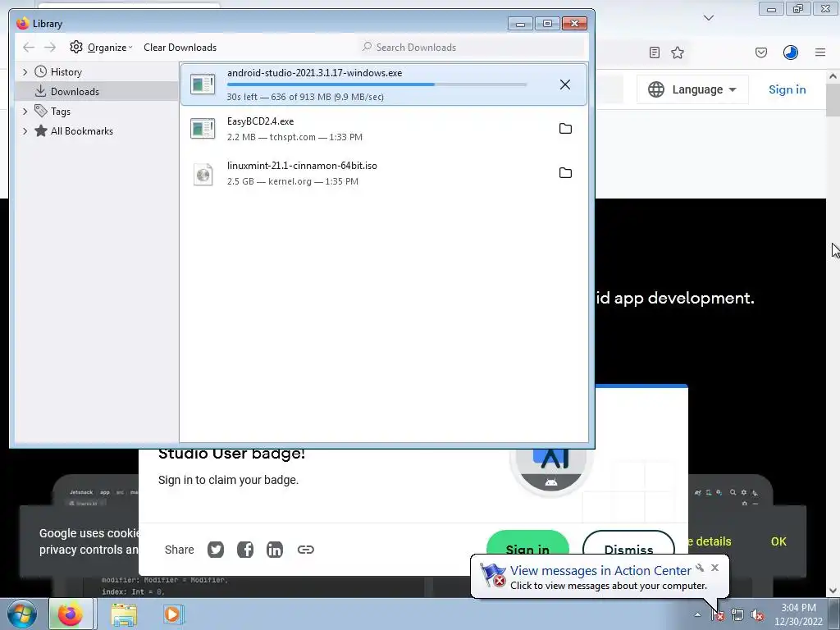Screen dimensions: 840x630
Task: Share on LinkedIn icon
Action: point(275,550)
